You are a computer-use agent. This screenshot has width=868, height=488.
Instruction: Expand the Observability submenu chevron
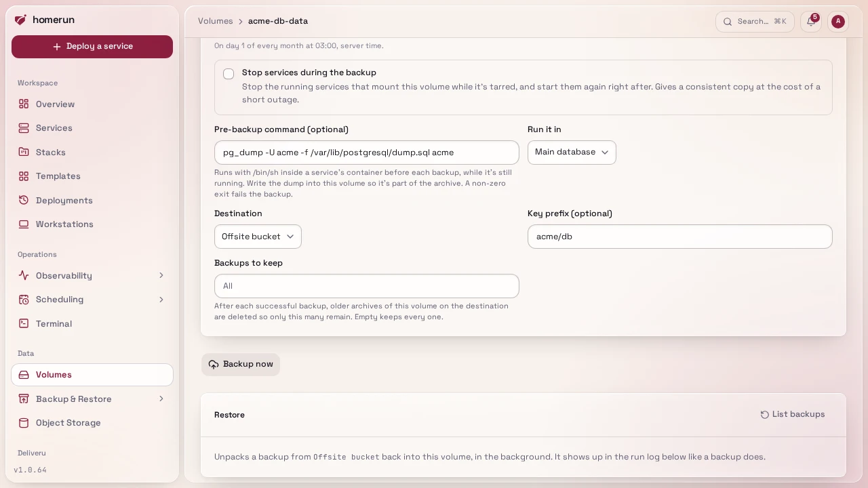161,275
